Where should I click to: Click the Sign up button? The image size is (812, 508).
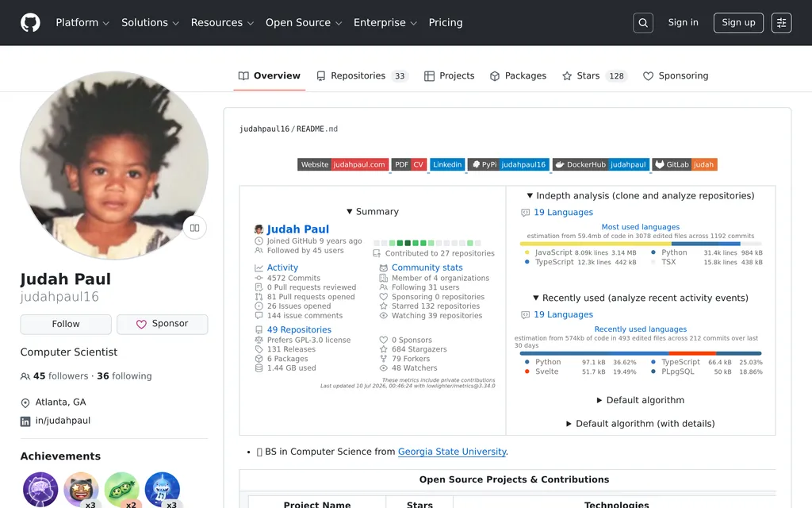(738, 23)
